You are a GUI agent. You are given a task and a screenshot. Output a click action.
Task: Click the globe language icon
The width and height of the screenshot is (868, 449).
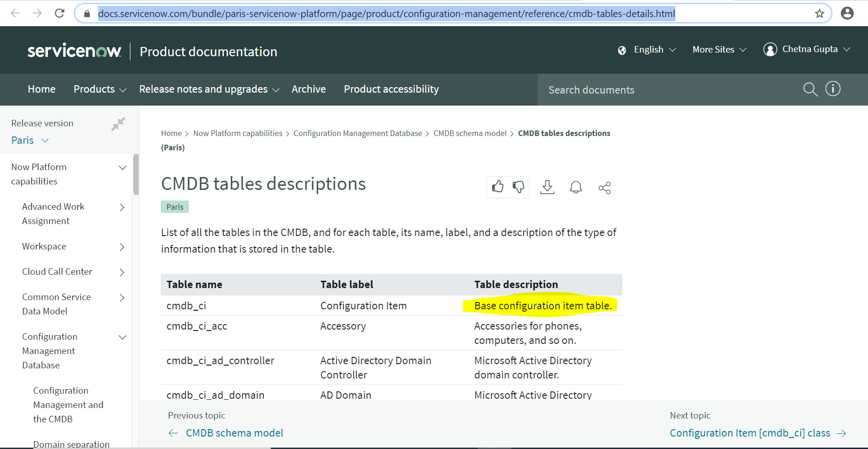[x=622, y=50]
